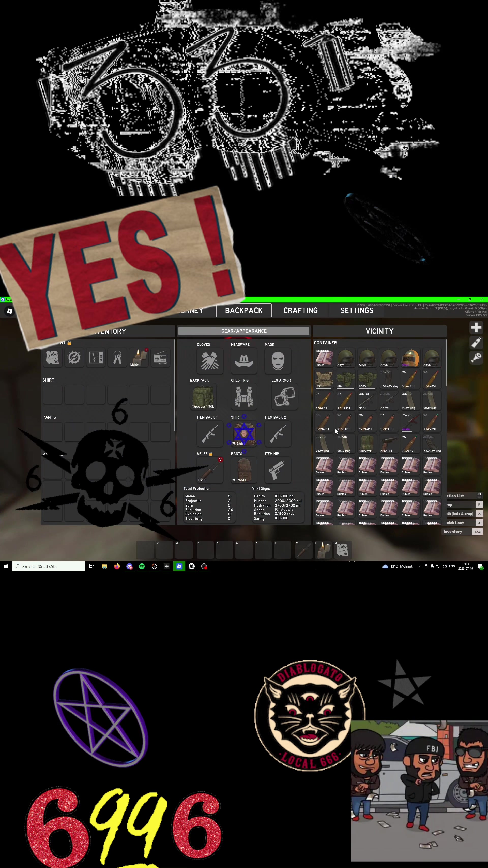Select the AKMN rifle in container
Viewport: 488px width, 868px height.
click(410, 422)
